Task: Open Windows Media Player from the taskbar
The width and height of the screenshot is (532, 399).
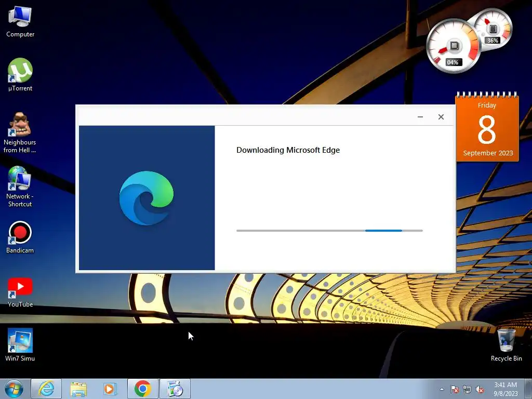Action: point(110,389)
